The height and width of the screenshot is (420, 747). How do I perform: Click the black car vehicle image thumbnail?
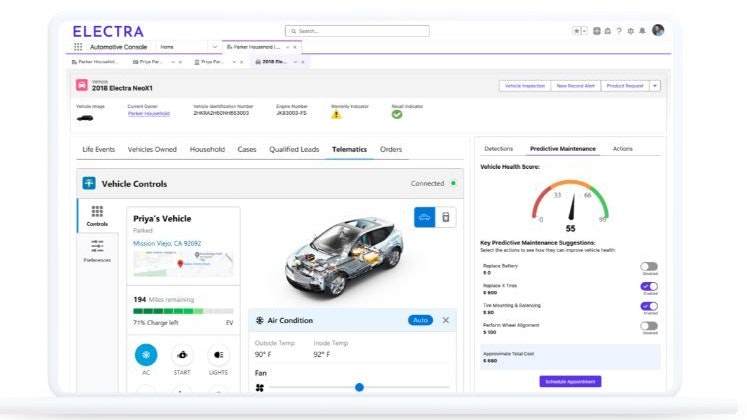(85, 118)
